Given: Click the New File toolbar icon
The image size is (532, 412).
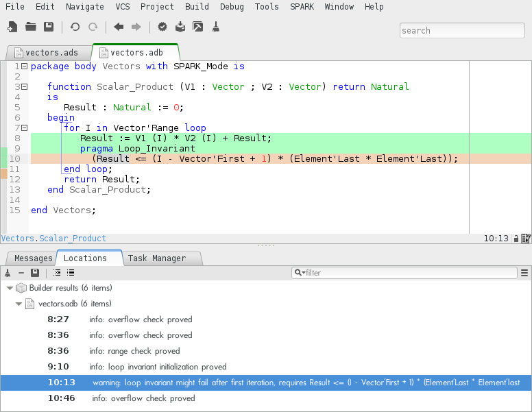Looking at the screenshot, I should pos(12,27).
